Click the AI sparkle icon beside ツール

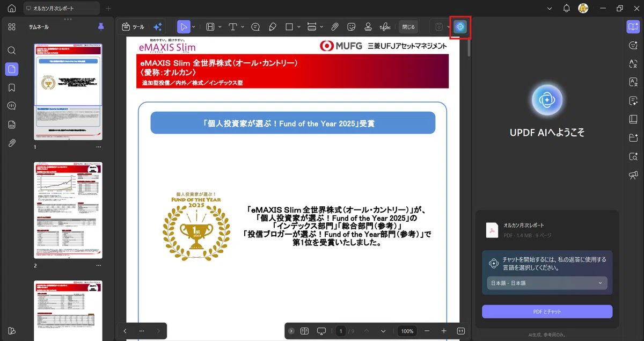click(158, 27)
